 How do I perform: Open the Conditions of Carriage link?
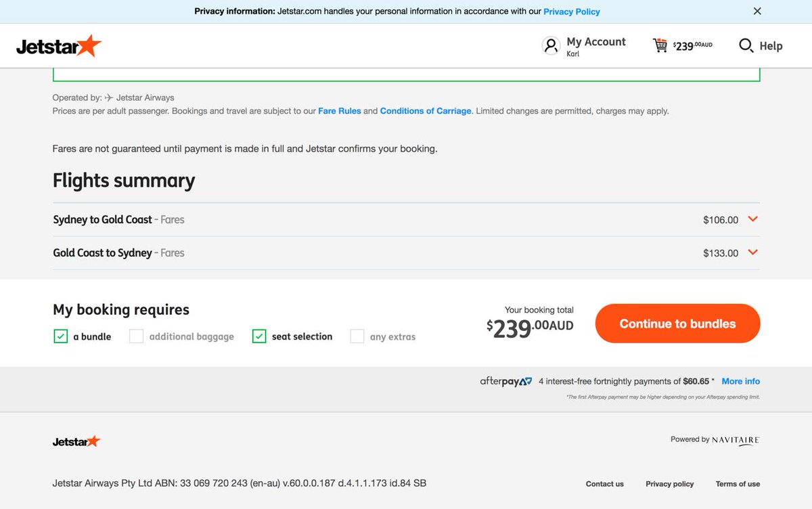pos(426,111)
